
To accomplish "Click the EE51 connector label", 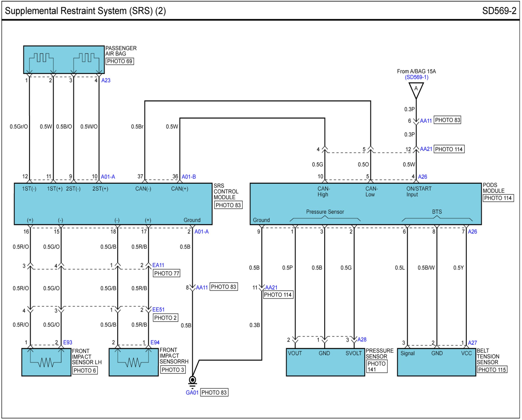I will [x=158, y=310].
